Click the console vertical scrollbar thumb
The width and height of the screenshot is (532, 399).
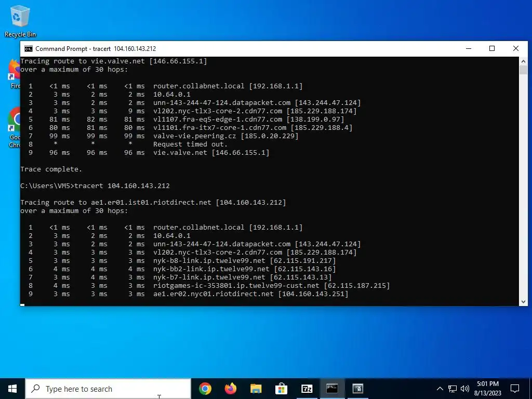point(523,70)
